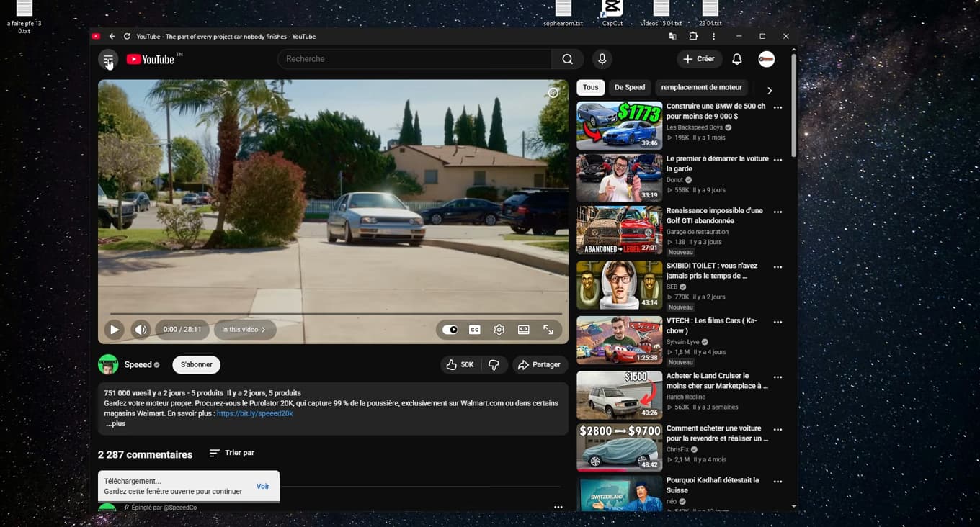
Task: Open the account avatar menu
Action: click(x=767, y=59)
